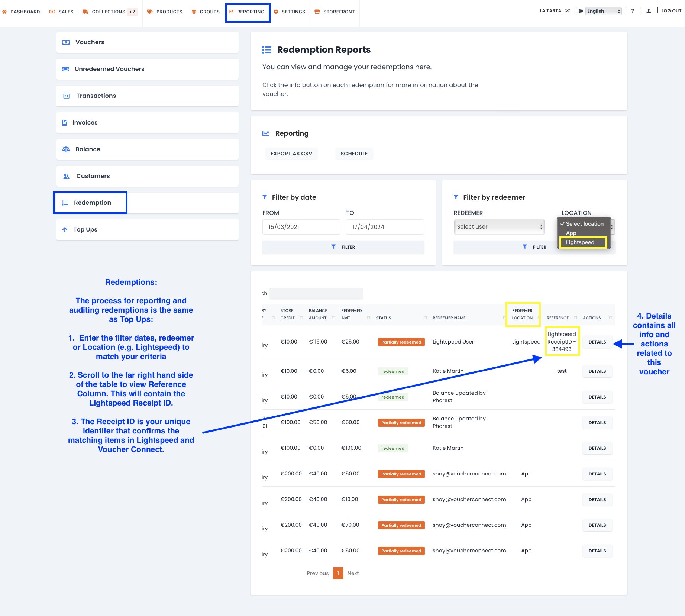Click the help question mark icon

633,11
